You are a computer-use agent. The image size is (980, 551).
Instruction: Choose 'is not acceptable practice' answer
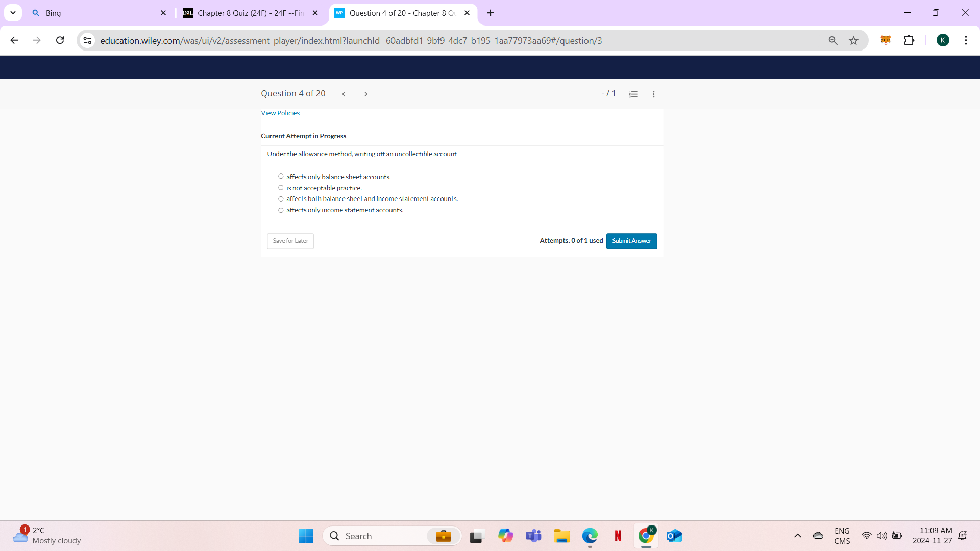coord(281,187)
